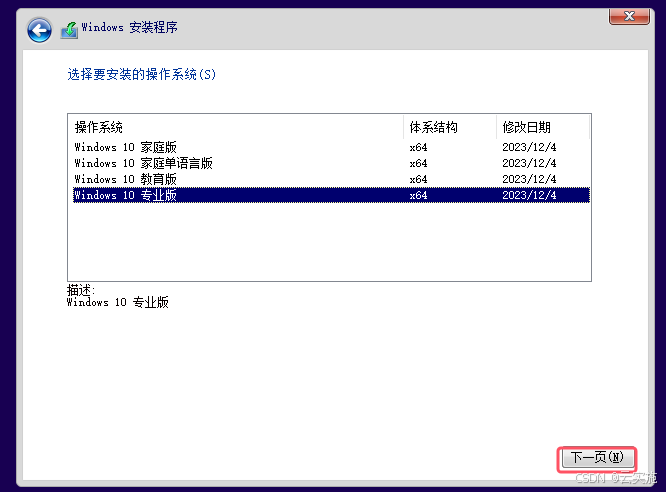The image size is (666, 492).
Task: Click the 2023/12/4 date of 家庭版
Action: (529, 147)
